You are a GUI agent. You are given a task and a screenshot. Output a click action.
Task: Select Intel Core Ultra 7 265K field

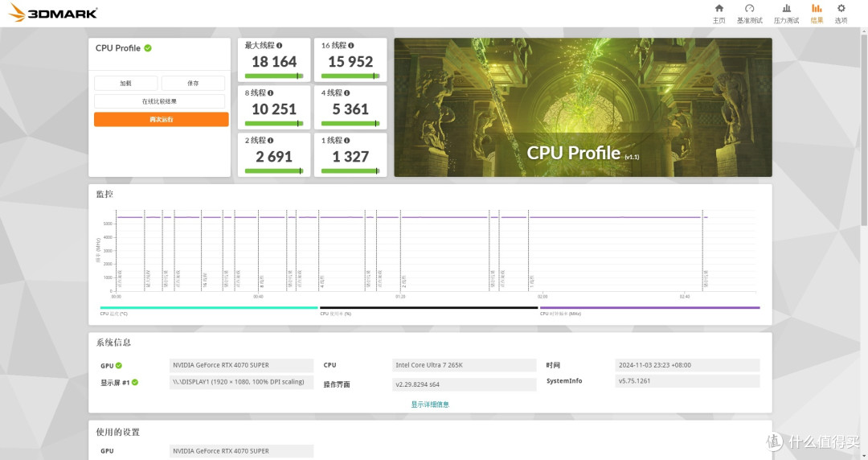tap(464, 365)
